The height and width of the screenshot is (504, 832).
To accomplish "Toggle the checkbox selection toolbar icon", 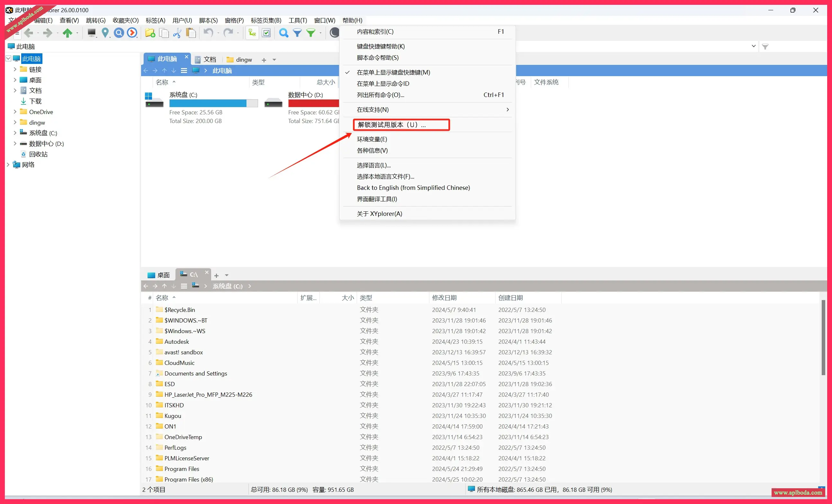I will (x=266, y=33).
